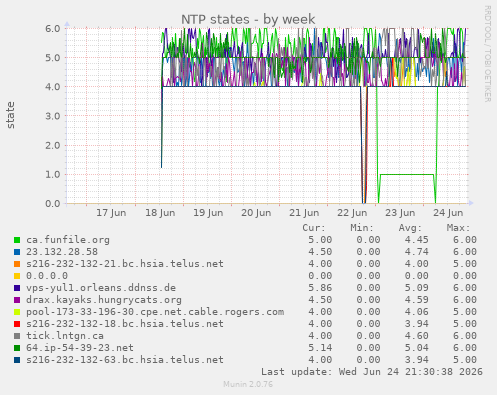Click the pool-173-33-196-30 Avg value 4.06
The height and width of the screenshot is (395, 497).
click(x=417, y=312)
